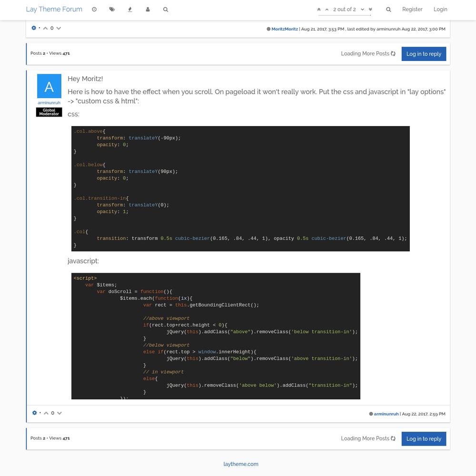Open the Tags icon in navbar
476x476 pixels.
coord(112,10)
